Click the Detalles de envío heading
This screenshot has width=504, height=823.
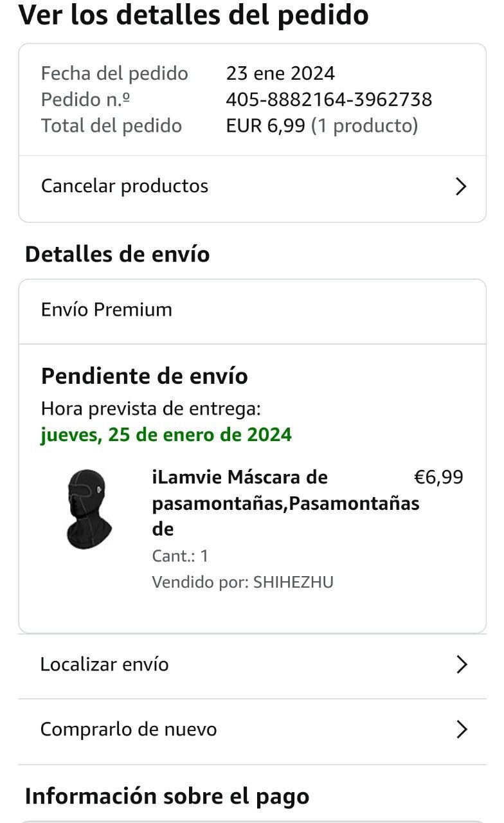point(117,255)
